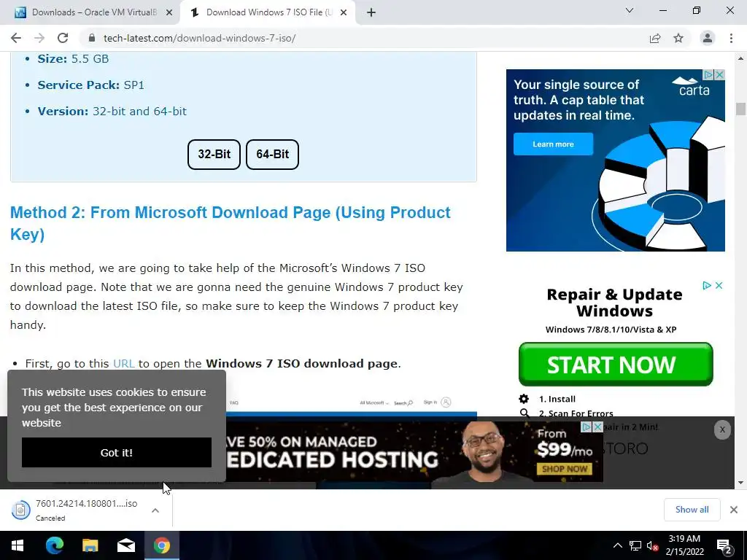Viewport: 747px width, 560px height.
Task: Click the browser forward arrow
Action: point(39,38)
